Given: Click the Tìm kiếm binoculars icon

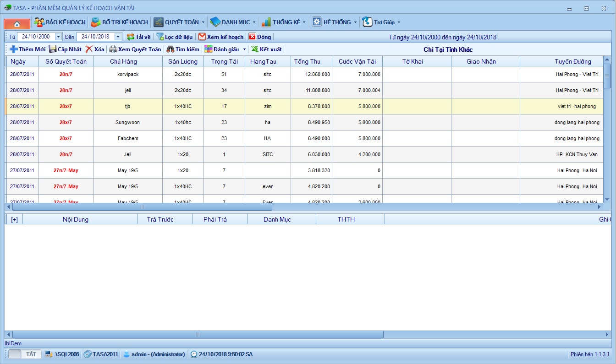Looking at the screenshot, I should point(170,49).
